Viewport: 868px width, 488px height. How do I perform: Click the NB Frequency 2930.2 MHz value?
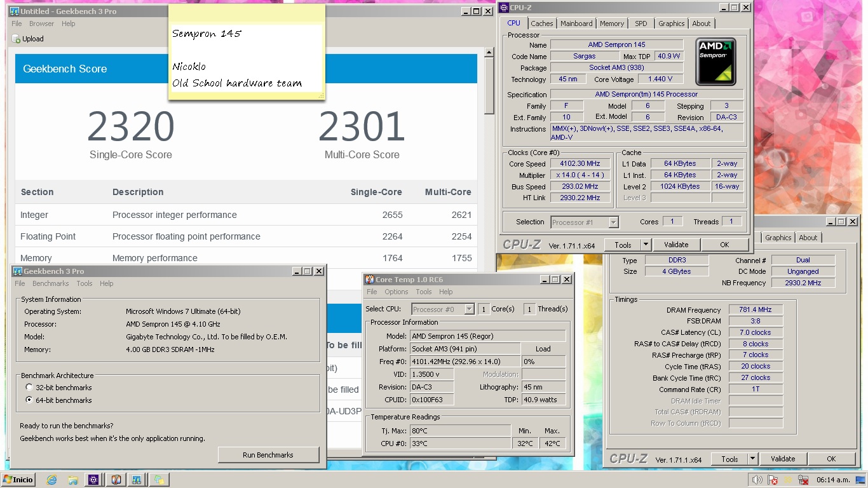point(803,283)
